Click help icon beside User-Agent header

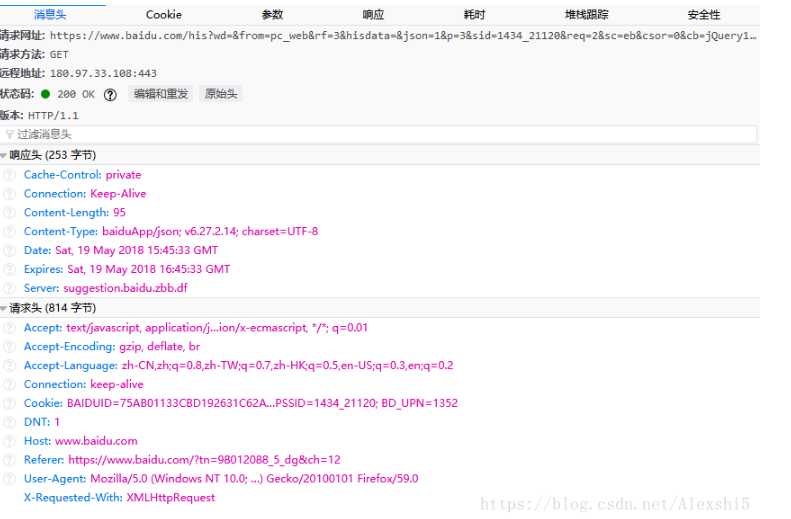pyautogui.click(x=10, y=479)
